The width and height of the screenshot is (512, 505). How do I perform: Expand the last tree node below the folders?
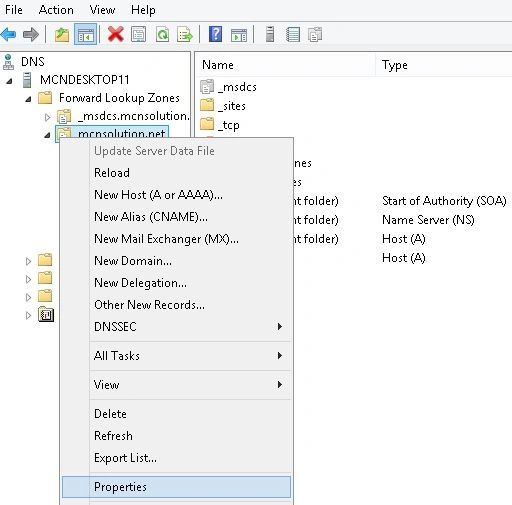(28, 315)
